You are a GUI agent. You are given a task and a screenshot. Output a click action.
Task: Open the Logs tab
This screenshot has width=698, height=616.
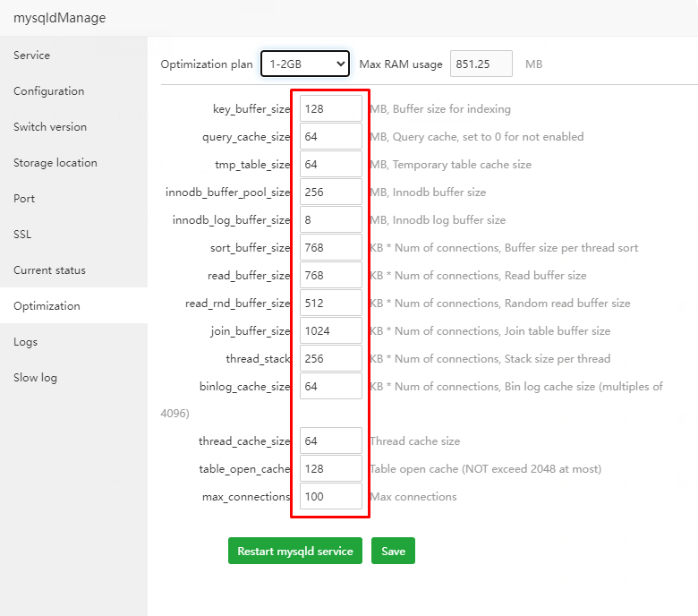point(26,342)
